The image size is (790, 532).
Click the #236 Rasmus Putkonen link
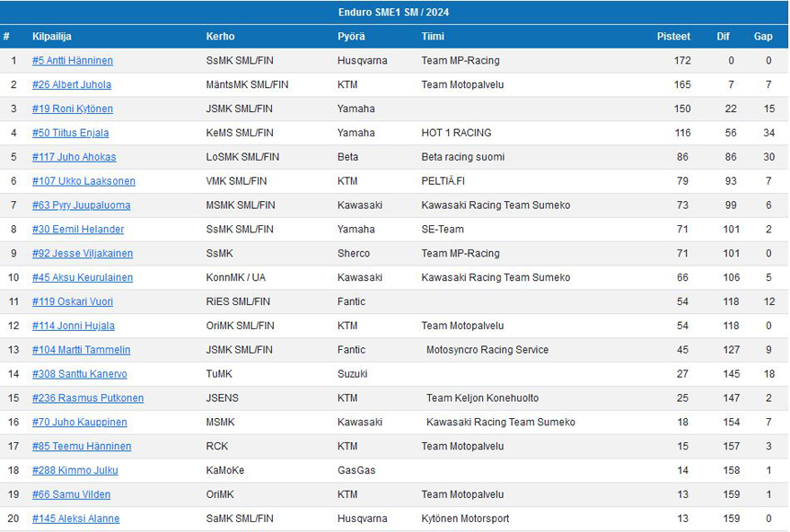[x=88, y=398]
